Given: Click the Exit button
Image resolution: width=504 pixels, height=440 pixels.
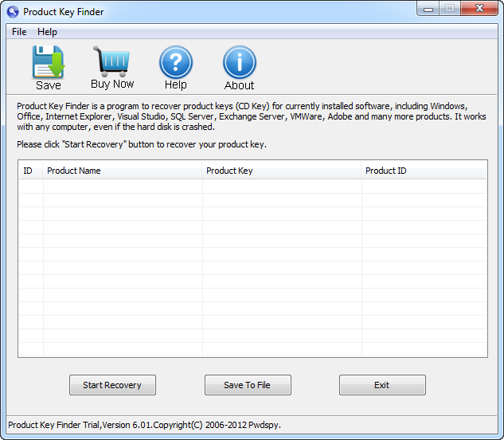Looking at the screenshot, I should [x=382, y=385].
